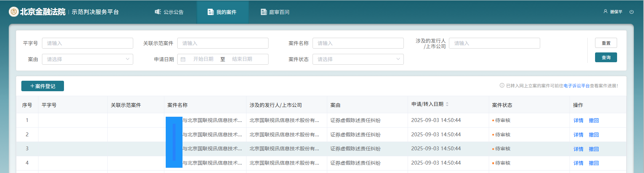Click the 公示公告 megaphone icon
This screenshot has width=644, height=173.
pyautogui.click(x=158, y=12)
